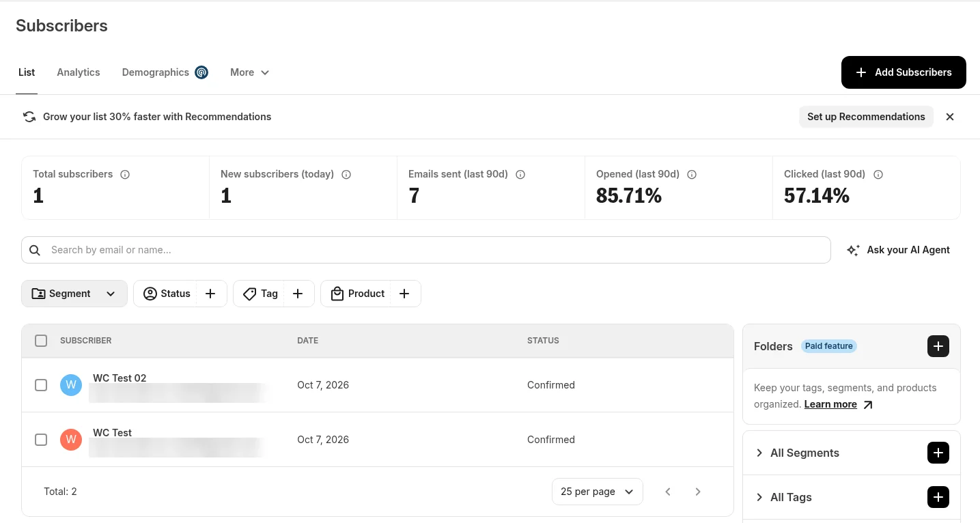980x523 pixels.
Task: Click the WC Test 02 subscriber name
Action: [120, 378]
